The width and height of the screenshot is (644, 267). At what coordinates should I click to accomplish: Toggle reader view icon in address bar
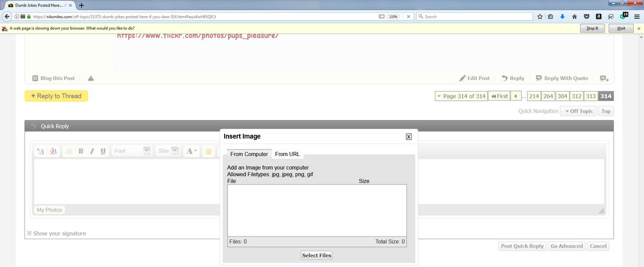(x=381, y=17)
